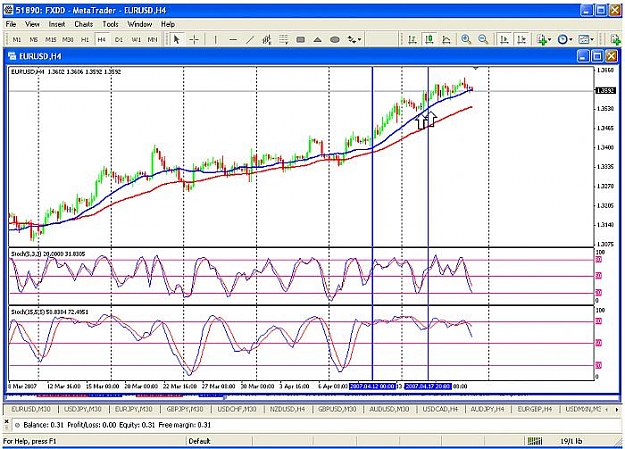Select the Crosshair tool

click(194, 39)
